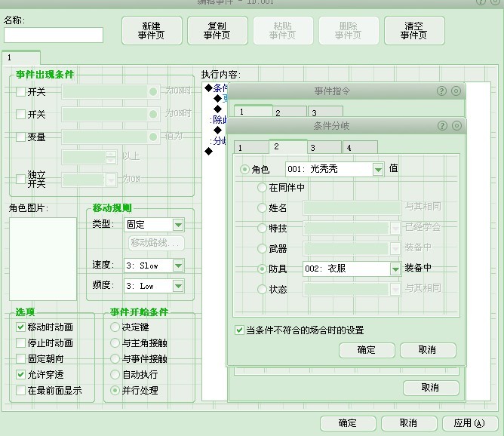Click the empty 角色图片 graphic box
The height and width of the screenshot is (436, 504).
(43, 259)
